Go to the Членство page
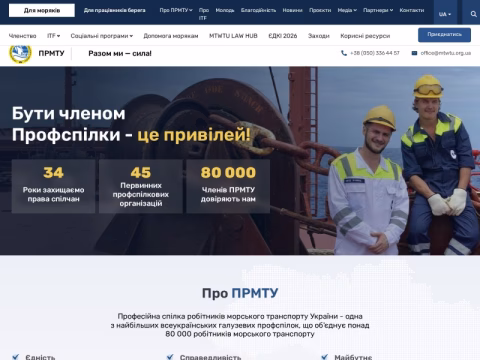The height and width of the screenshot is (360, 480). (22, 36)
